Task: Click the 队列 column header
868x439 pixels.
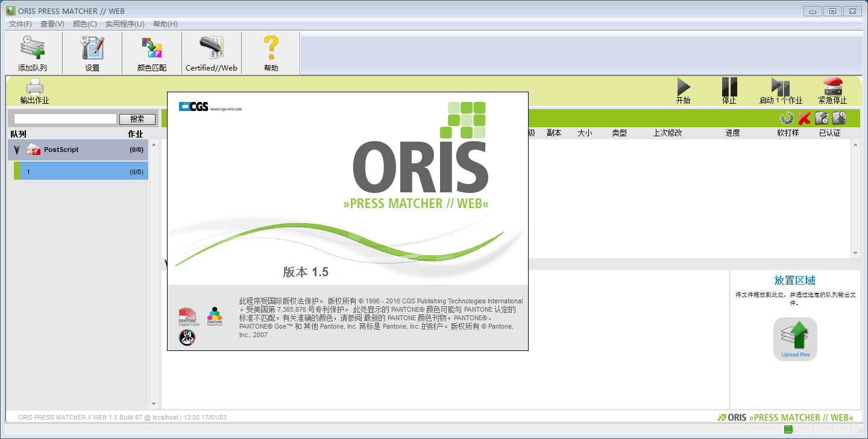Action: 19,134
